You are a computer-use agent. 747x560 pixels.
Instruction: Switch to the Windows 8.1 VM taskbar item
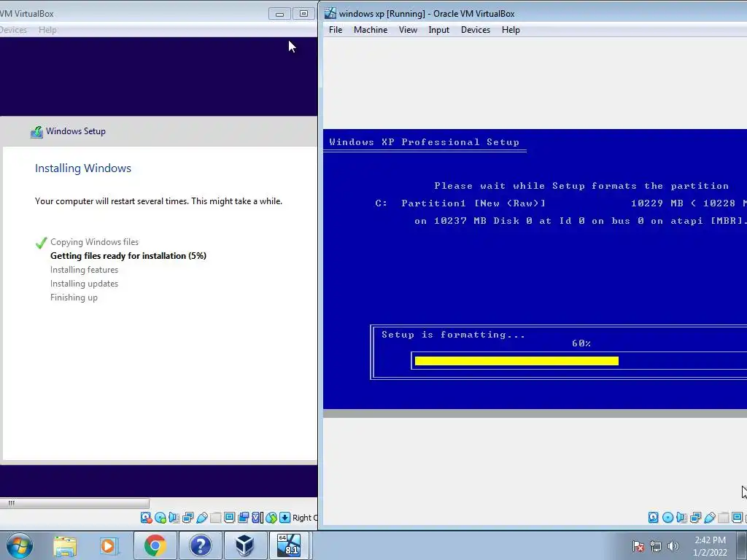(290, 545)
